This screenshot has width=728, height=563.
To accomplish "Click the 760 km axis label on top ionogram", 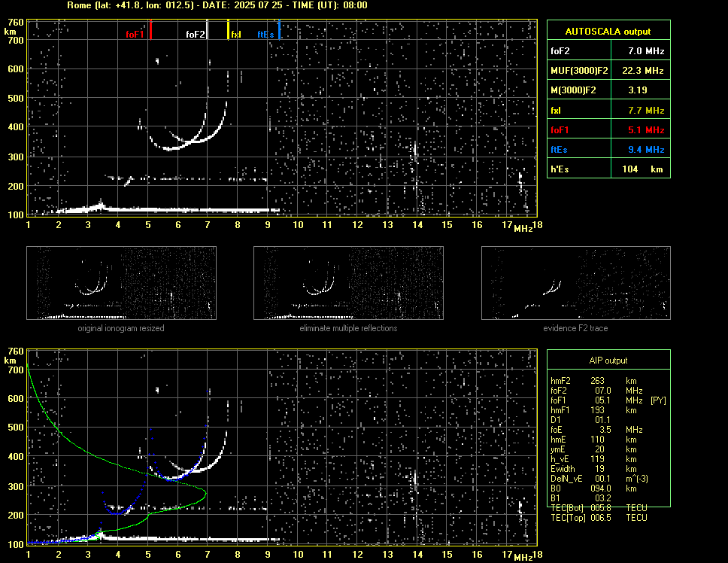I will tap(15, 23).
